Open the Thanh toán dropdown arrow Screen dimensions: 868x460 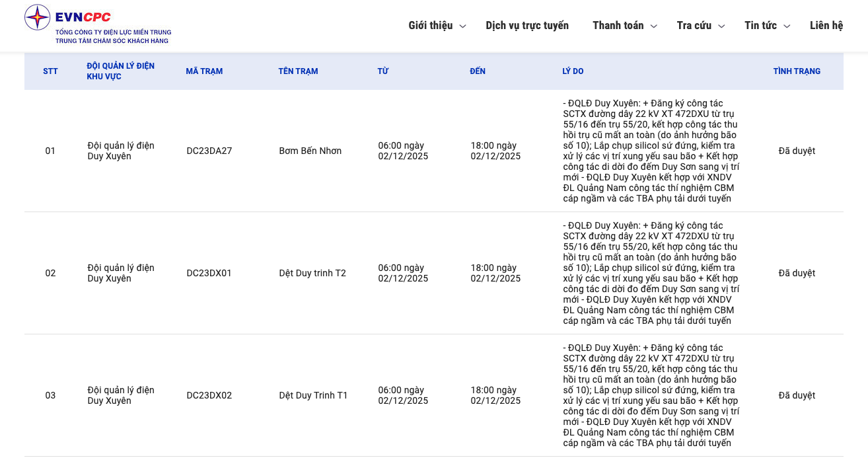[653, 26]
